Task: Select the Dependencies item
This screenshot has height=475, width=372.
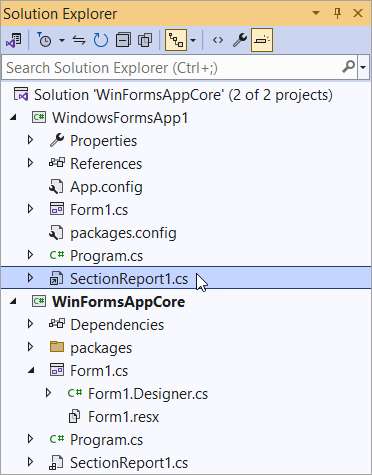Action: [117, 325]
